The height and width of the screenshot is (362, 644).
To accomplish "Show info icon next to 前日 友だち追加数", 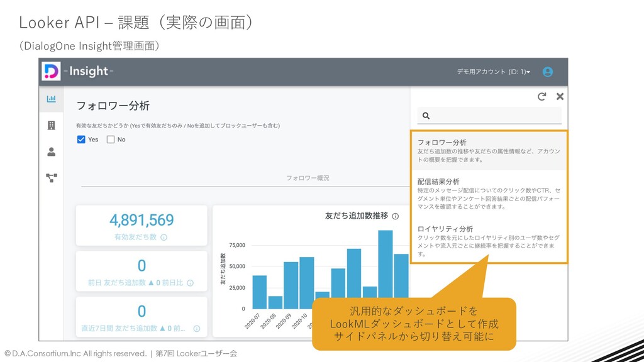I will point(190,283).
